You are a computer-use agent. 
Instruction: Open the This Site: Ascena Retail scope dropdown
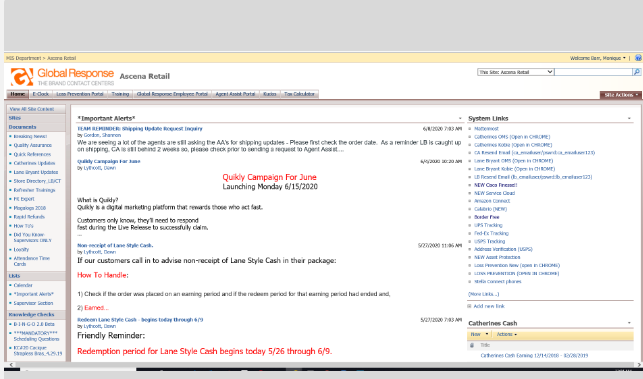point(515,72)
